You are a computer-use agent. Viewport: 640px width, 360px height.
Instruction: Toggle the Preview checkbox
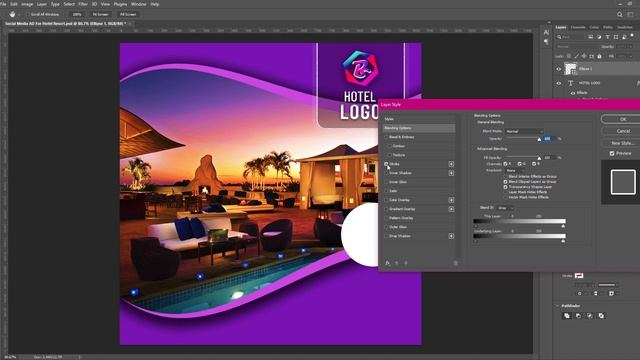(612, 153)
